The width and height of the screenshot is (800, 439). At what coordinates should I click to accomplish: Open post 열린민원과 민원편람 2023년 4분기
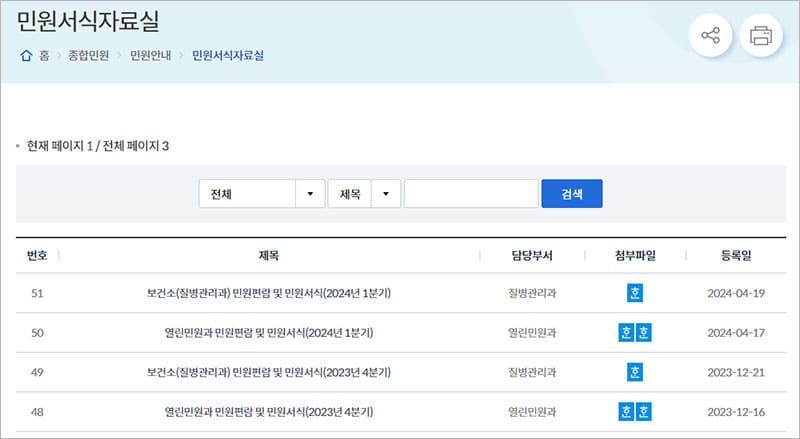pyautogui.click(x=268, y=412)
